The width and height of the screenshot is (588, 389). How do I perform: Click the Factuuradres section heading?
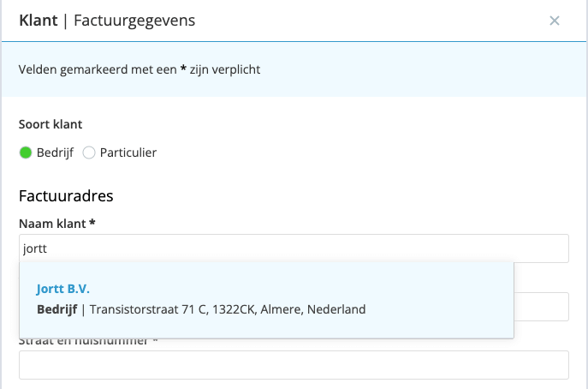click(66, 196)
